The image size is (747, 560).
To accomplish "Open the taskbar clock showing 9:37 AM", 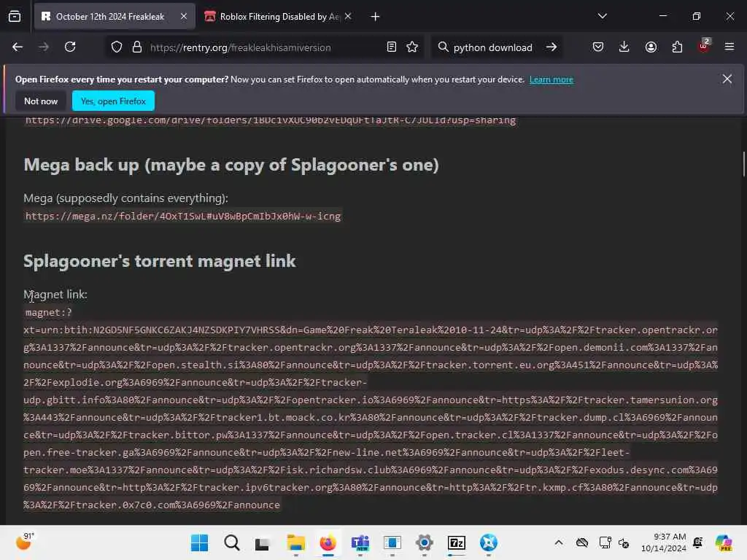I will pos(663,542).
